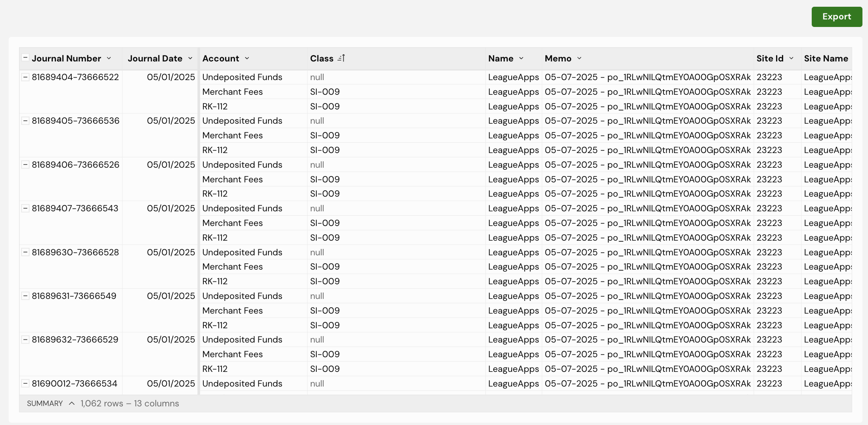Collapse journal group 81689631-73666549
868x425 pixels.
[25, 296]
